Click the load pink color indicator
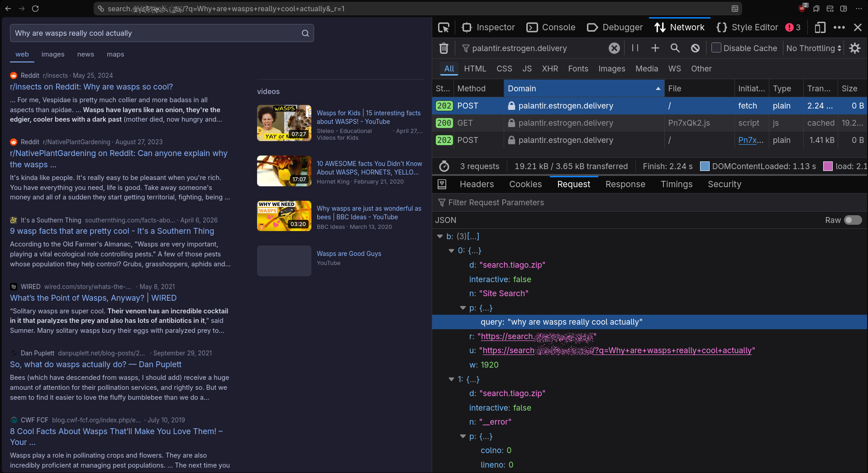Screen dimensions: 868x473 828,166
